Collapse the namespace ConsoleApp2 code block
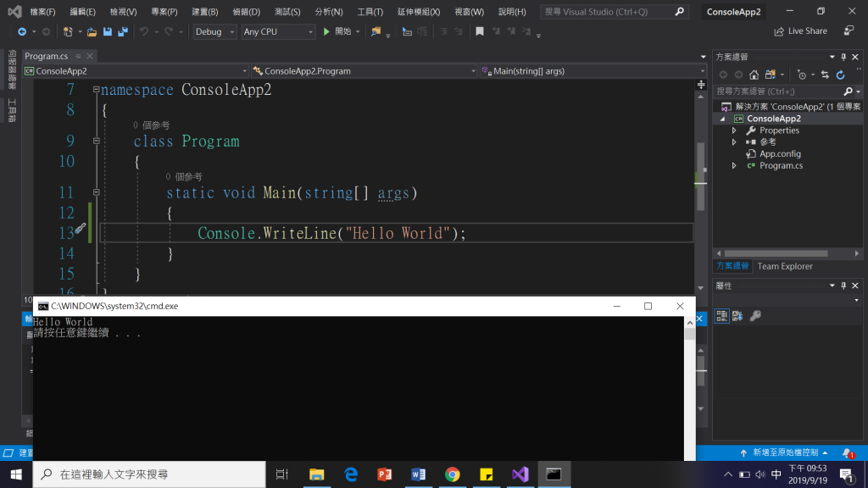The width and height of the screenshot is (868, 488). [97, 89]
